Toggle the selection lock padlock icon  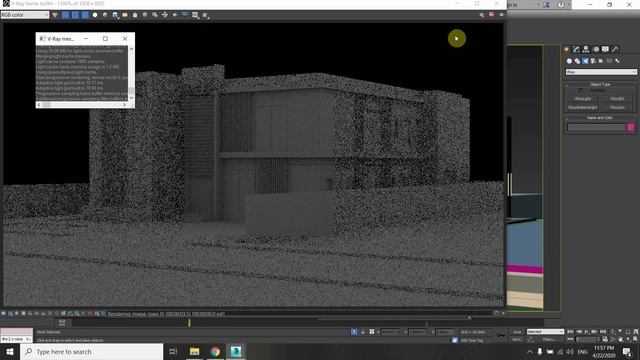tap(363, 332)
